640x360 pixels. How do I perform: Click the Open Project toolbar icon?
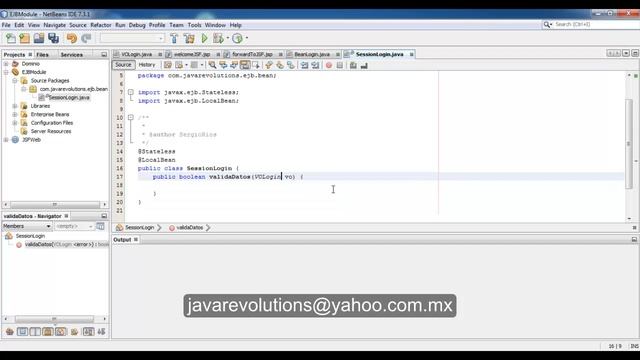[39, 38]
